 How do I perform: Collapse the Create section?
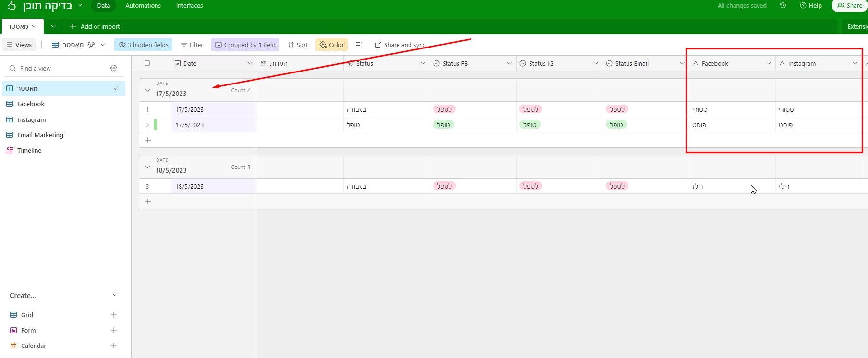coord(115,295)
